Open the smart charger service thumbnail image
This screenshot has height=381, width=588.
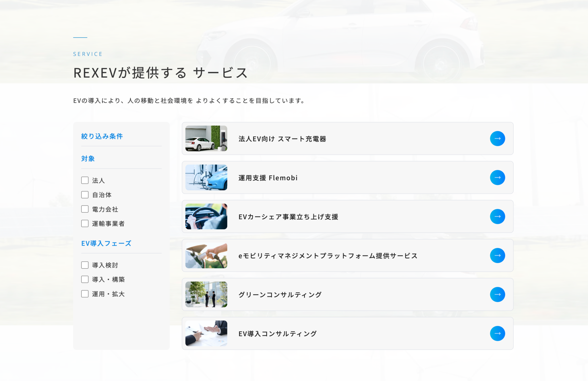pos(206,139)
